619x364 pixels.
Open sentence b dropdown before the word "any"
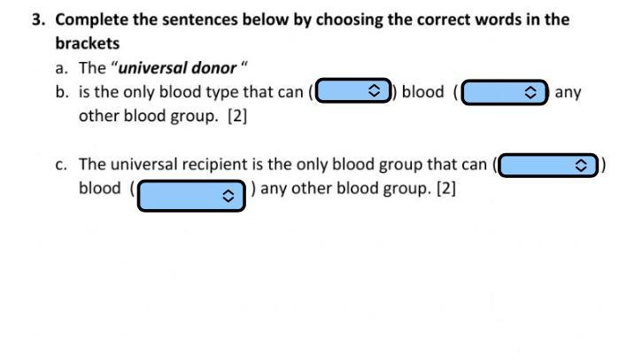[x=505, y=92]
